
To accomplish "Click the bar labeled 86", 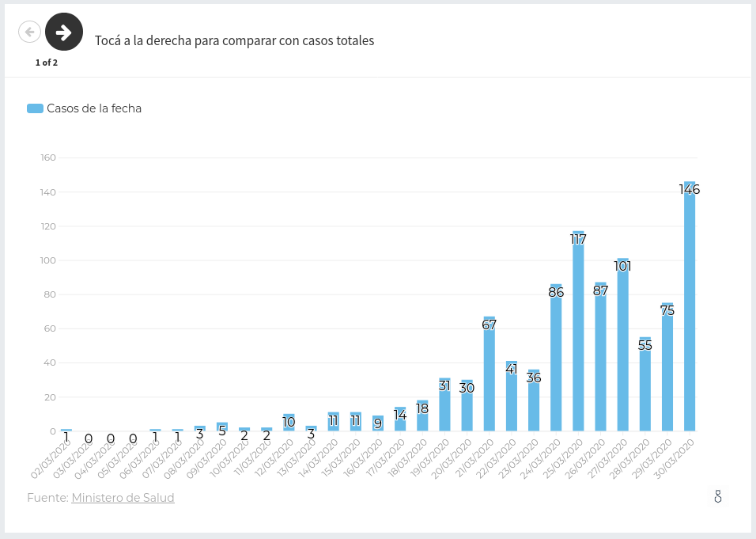I will pos(556,358).
